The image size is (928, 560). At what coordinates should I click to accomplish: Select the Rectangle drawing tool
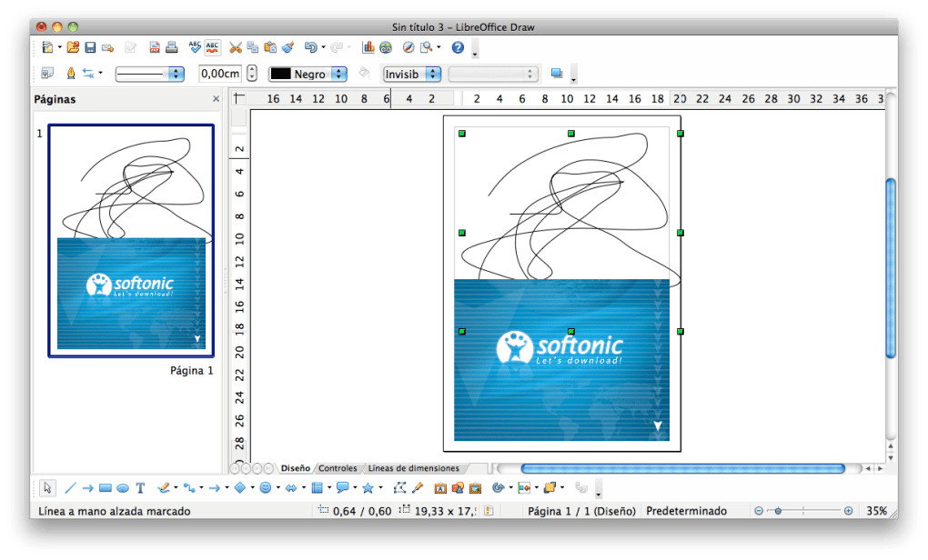106,488
